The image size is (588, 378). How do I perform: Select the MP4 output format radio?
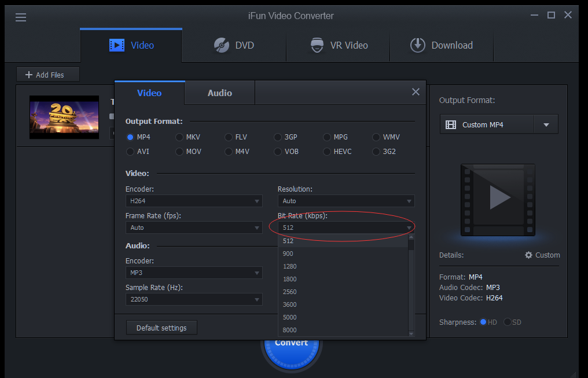pyautogui.click(x=130, y=137)
